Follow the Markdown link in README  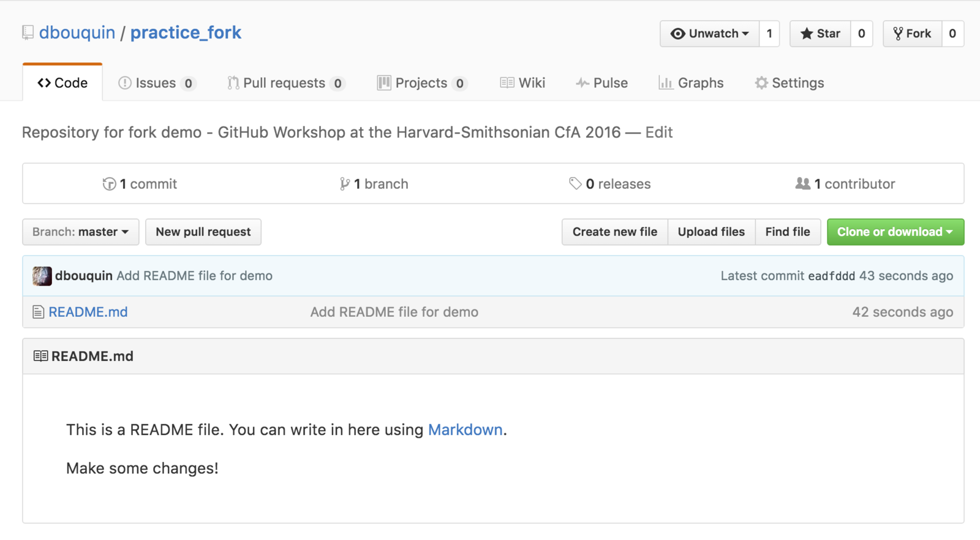tap(466, 430)
